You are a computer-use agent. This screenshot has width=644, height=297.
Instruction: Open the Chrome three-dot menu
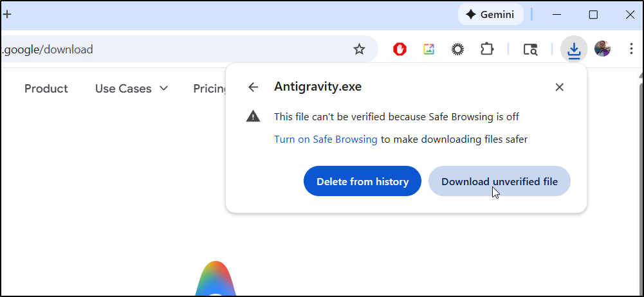pyautogui.click(x=631, y=50)
